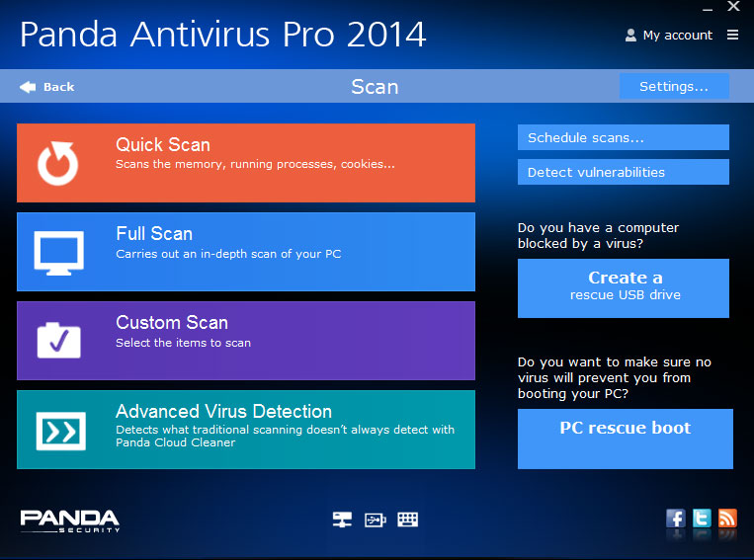
Task: Click the 'booting your PC?' question text
Action: pyautogui.click(x=573, y=394)
